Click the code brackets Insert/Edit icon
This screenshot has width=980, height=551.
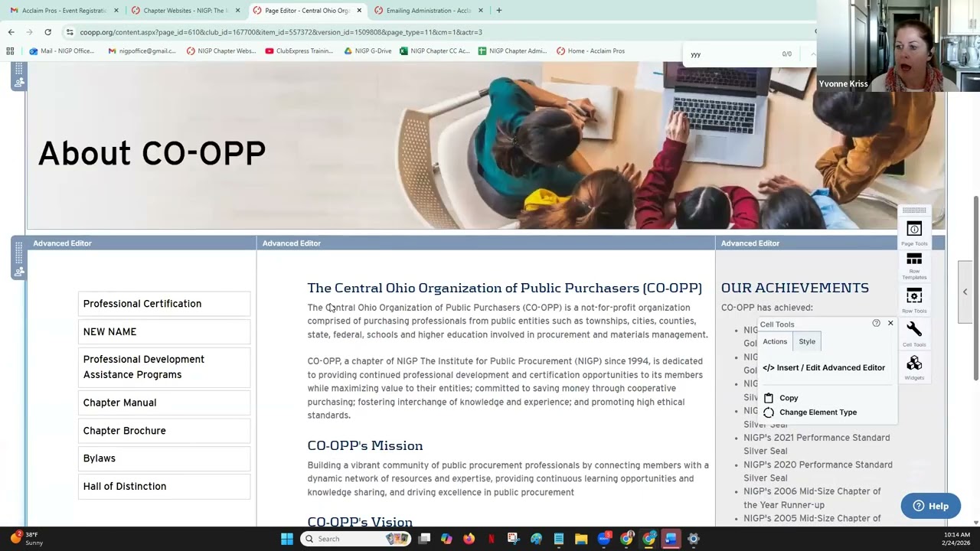click(769, 368)
